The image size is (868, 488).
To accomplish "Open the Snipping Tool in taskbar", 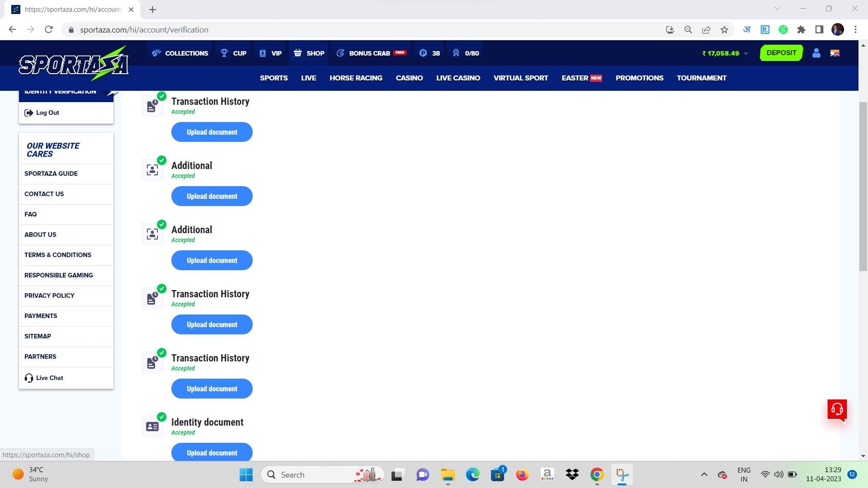I will 622,474.
